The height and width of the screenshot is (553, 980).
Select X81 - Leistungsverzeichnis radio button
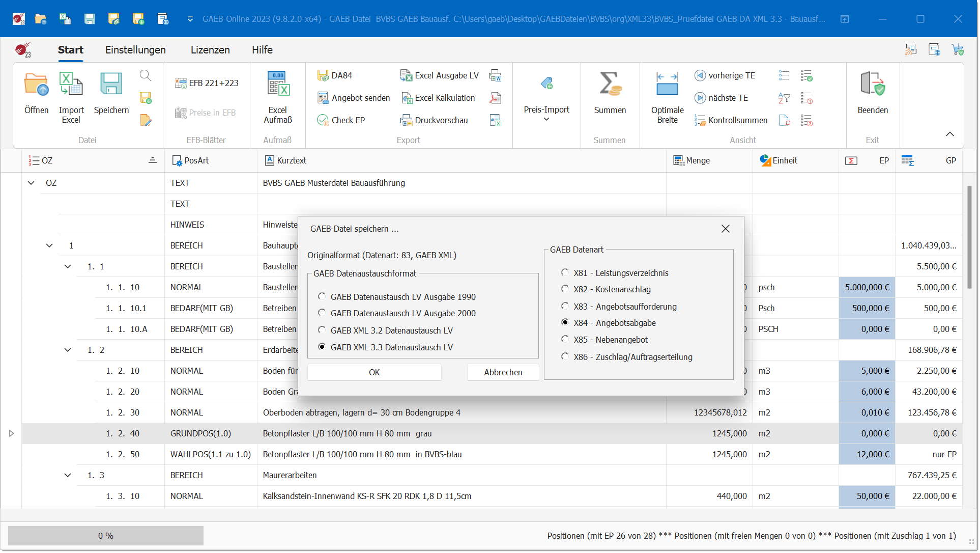[x=565, y=272]
